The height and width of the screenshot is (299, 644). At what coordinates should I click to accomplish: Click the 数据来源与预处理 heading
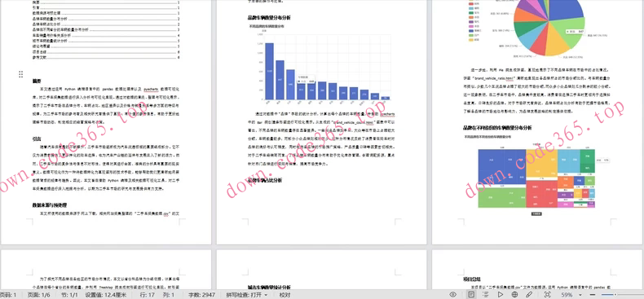(x=50, y=205)
